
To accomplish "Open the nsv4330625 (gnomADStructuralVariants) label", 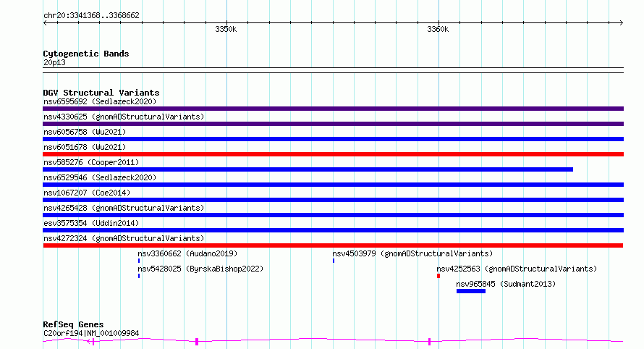I will 124,117.
